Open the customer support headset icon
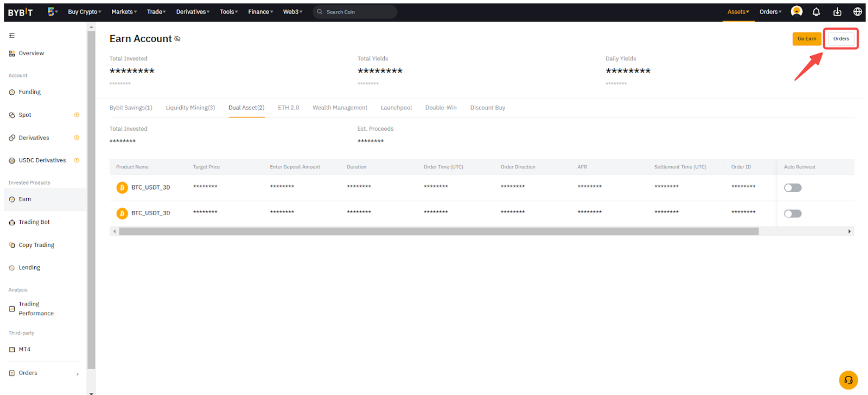868x395 pixels. pos(848,380)
